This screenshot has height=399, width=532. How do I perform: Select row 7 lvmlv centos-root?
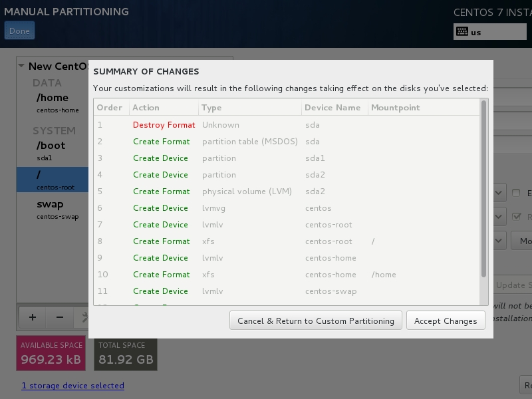click(287, 225)
